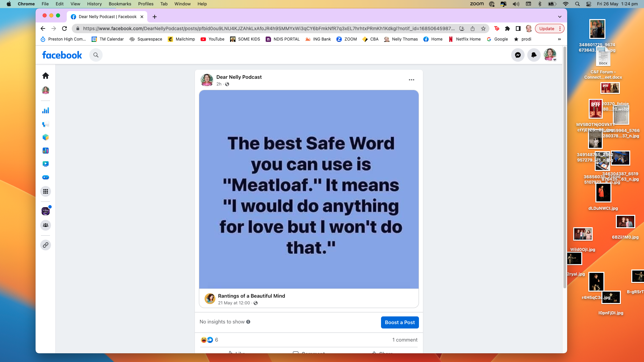Screen dimensions: 644x362
Task: Click the Facebook home icon in sidebar
Action: click(46, 75)
